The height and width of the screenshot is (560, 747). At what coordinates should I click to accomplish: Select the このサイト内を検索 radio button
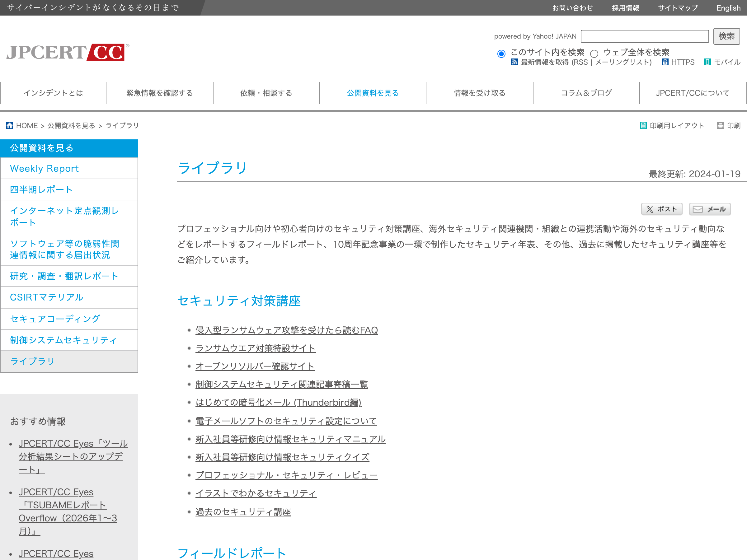pyautogui.click(x=501, y=53)
